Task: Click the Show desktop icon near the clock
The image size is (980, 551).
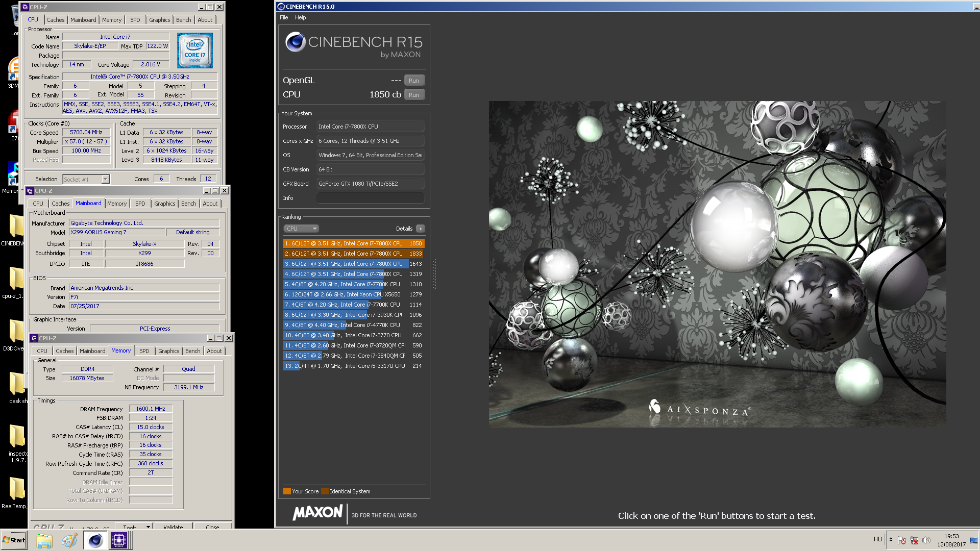Action: [x=974, y=540]
